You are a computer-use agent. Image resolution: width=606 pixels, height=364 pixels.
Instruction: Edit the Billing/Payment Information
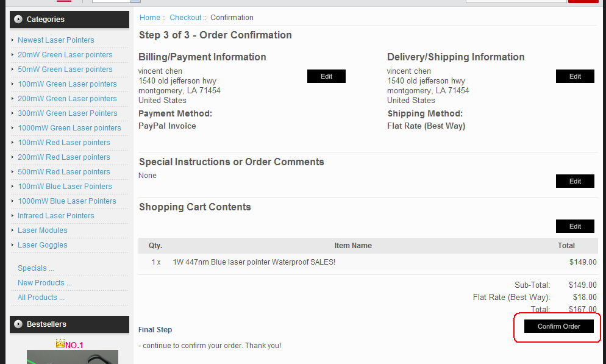click(x=326, y=76)
